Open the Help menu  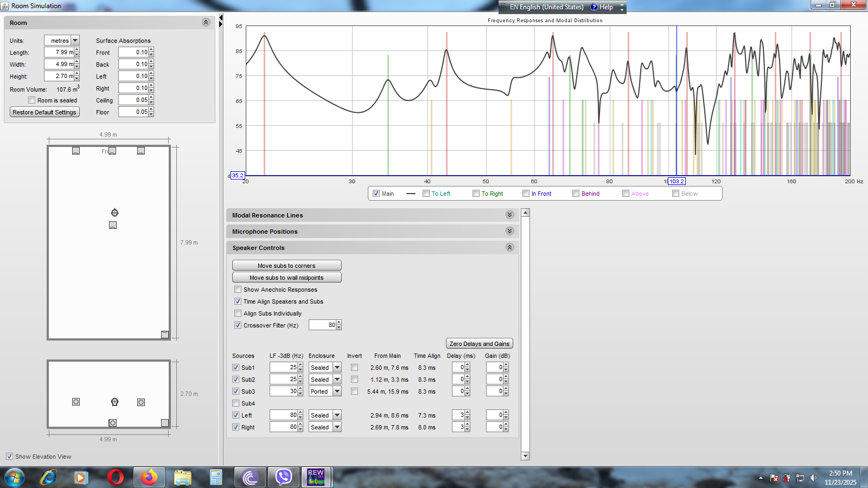602,7
